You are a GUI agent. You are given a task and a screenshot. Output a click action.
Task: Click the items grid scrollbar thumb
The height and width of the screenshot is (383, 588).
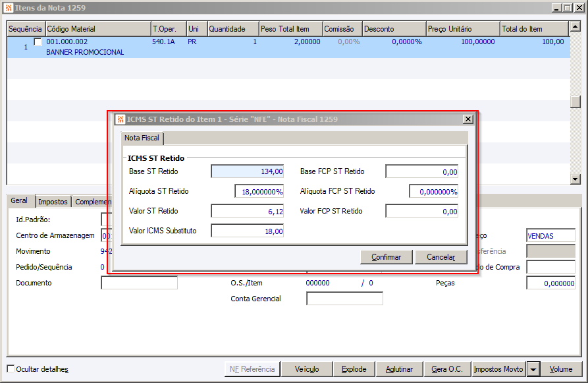(575, 102)
